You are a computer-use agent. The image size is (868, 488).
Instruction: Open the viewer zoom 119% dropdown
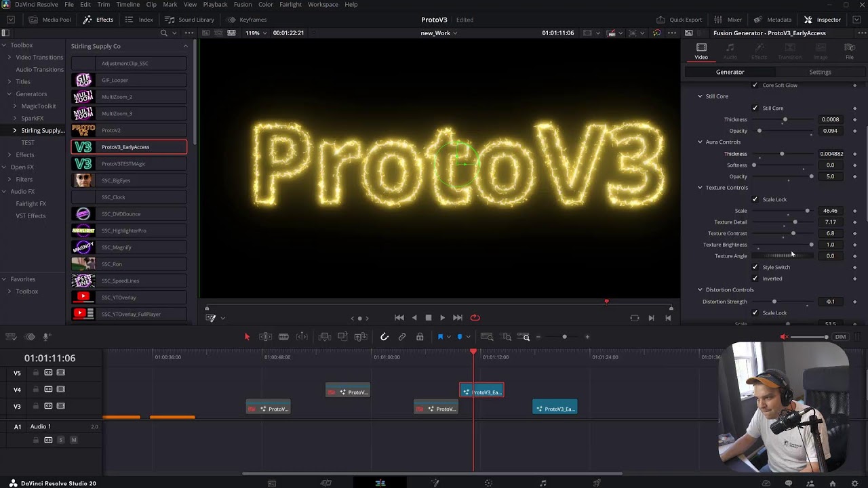click(256, 33)
